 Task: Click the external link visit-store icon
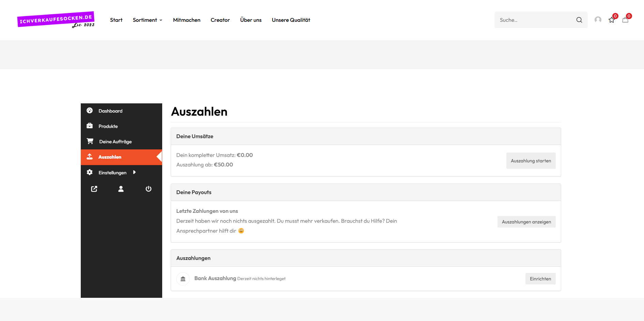pyautogui.click(x=94, y=189)
